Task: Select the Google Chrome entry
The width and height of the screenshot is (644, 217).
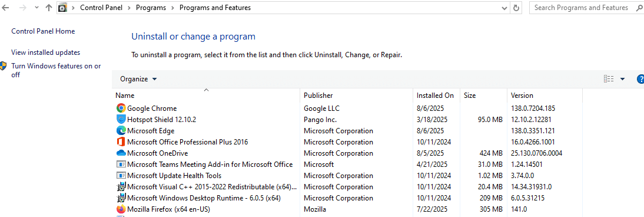Action: (152, 108)
